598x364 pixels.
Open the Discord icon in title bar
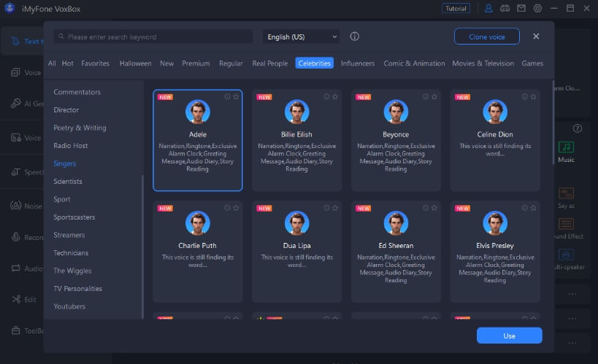click(505, 8)
